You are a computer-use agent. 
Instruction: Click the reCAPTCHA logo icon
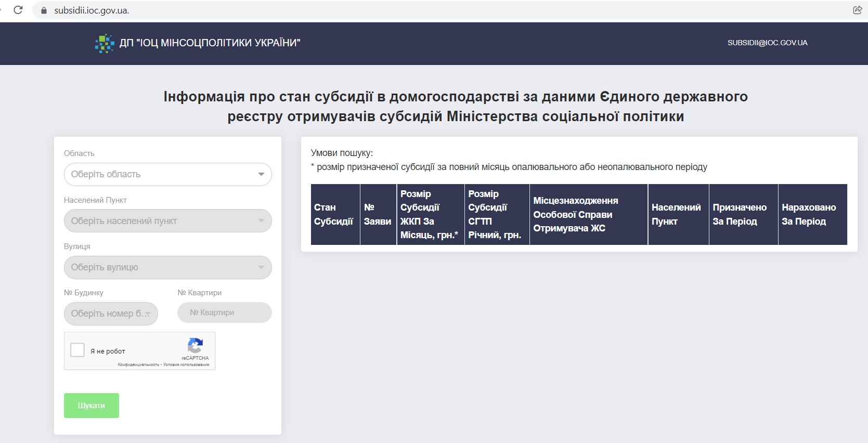[195, 345]
